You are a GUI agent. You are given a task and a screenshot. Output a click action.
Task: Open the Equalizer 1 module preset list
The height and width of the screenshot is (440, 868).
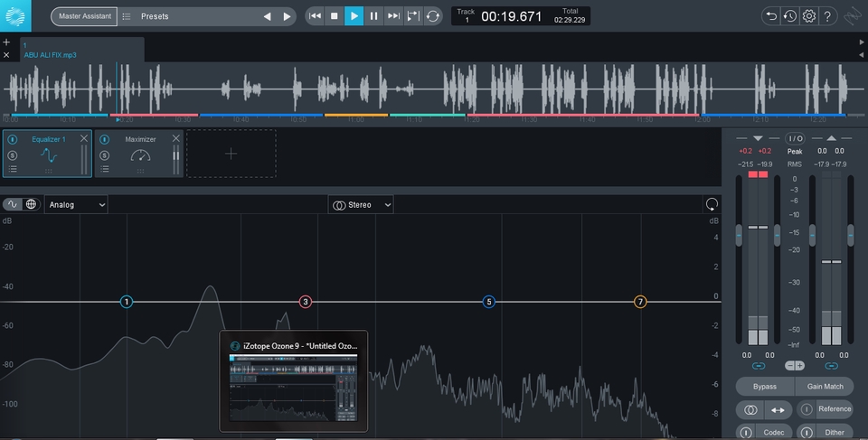(12, 169)
